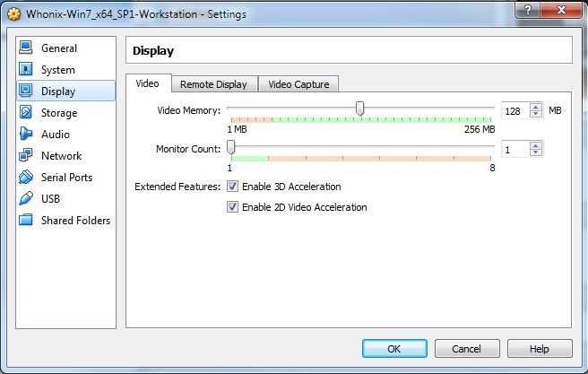Click the Serial Ports icon
Screen dimensions: 588x374
click(25, 178)
